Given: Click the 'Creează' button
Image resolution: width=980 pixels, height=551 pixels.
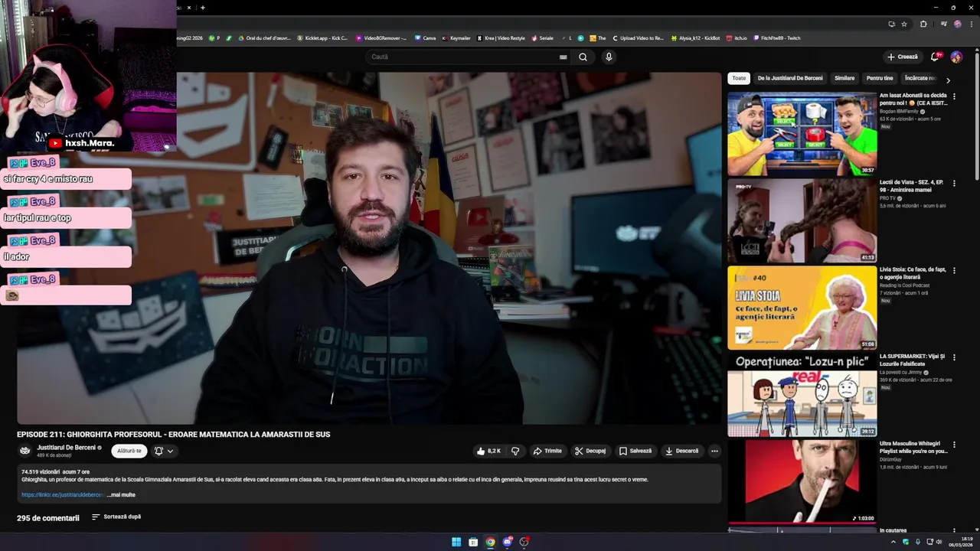Looking at the screenshot, I should click(903, 57).
